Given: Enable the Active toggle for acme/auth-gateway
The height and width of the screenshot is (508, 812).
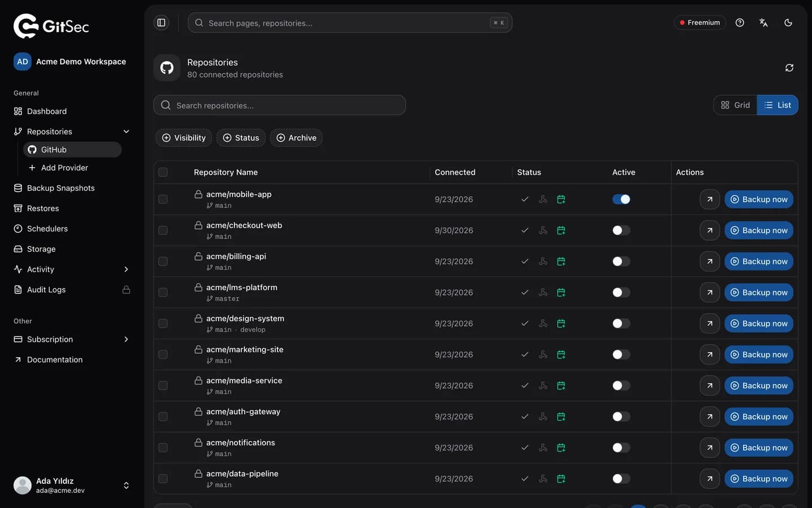Looking at the screenshot, I should [x=621, y=417].
